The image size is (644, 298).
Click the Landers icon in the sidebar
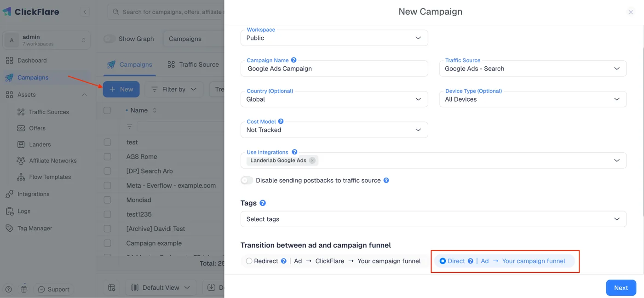21,144
